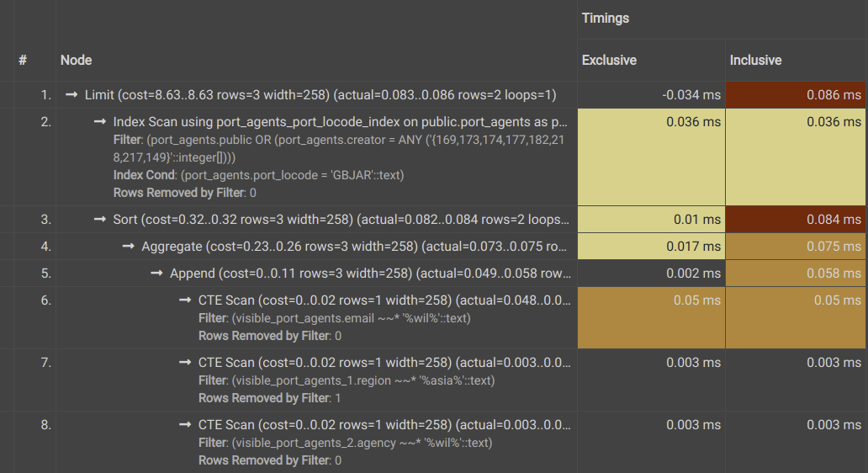Select the Inclusive timings column header
This screenshot has height=473, width=868.
755,60
